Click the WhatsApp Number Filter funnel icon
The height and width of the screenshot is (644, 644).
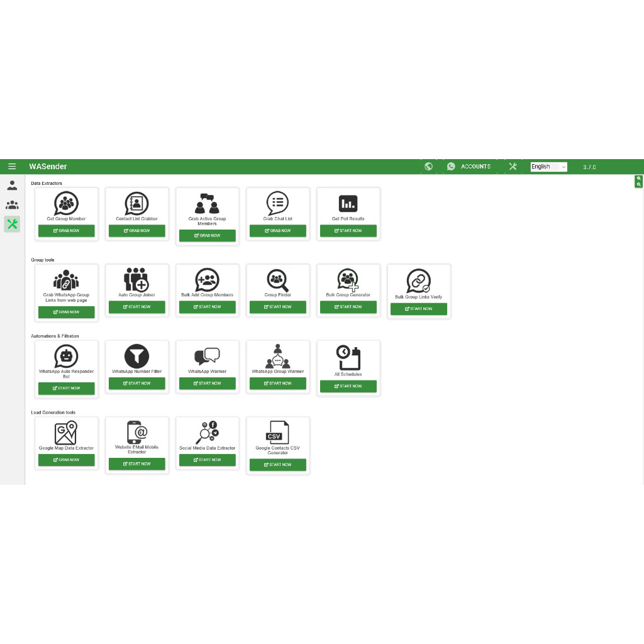[136, 355]
